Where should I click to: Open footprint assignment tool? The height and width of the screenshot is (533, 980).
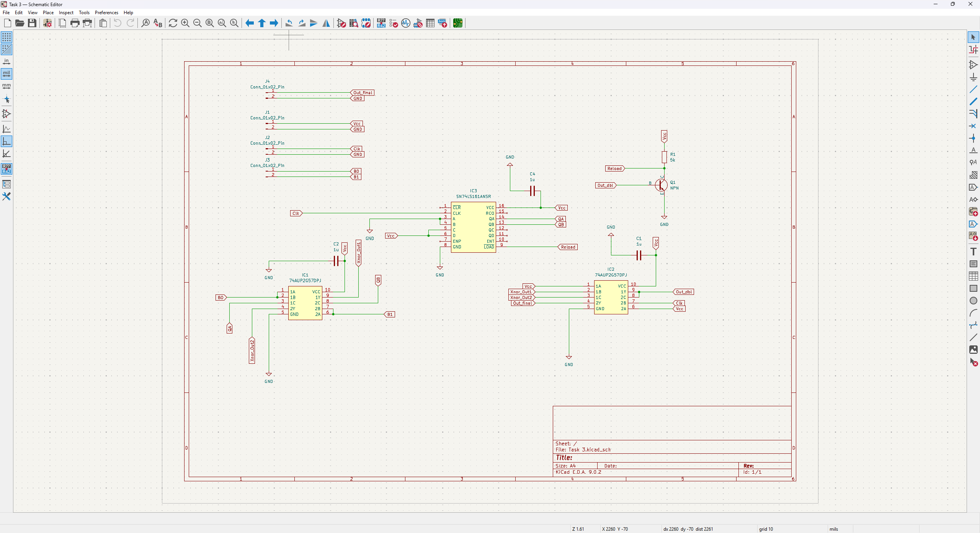pos(418,23)
